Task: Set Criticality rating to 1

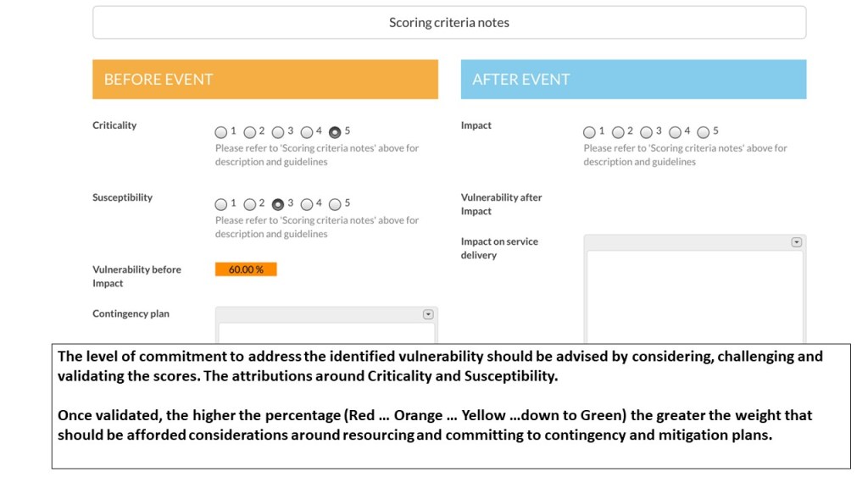Action: [221, 132]
